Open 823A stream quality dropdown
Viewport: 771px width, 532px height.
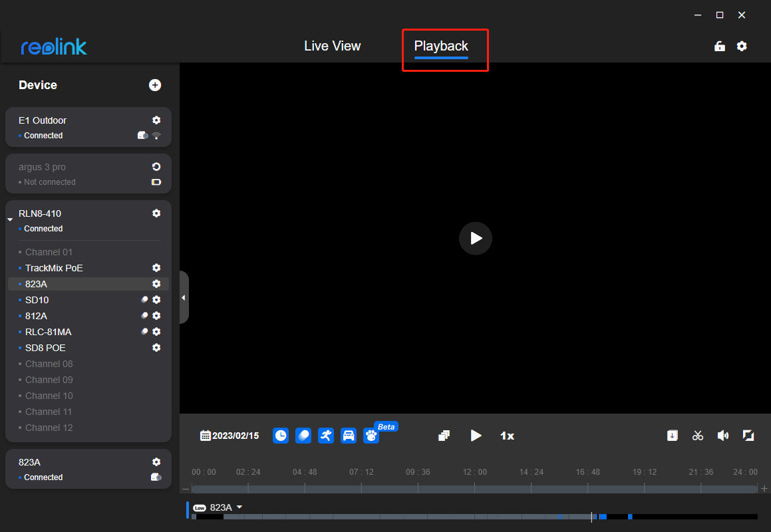click(x=239, y=507)
